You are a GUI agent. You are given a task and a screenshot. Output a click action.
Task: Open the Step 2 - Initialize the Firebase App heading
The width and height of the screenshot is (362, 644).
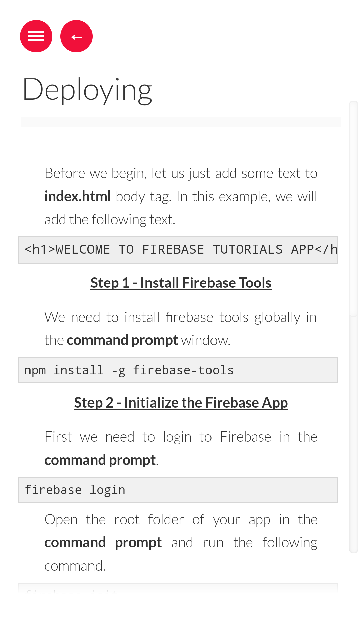tap(181, 402)
